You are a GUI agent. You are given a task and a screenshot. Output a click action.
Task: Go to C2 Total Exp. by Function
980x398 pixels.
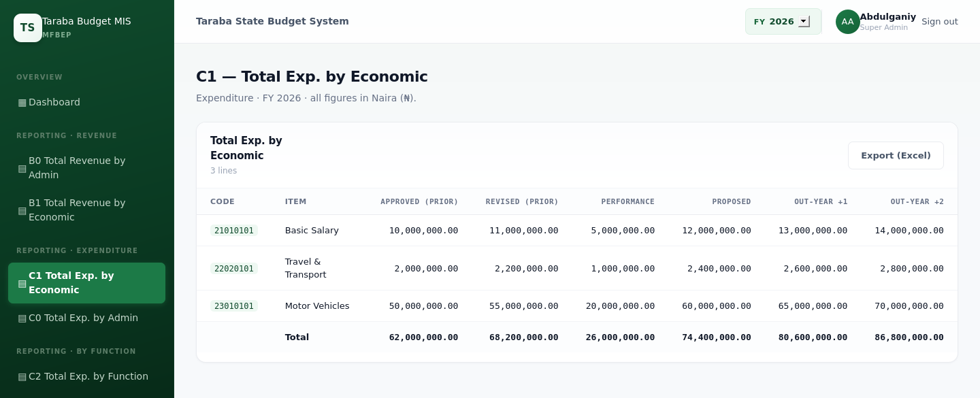[87, 376]
